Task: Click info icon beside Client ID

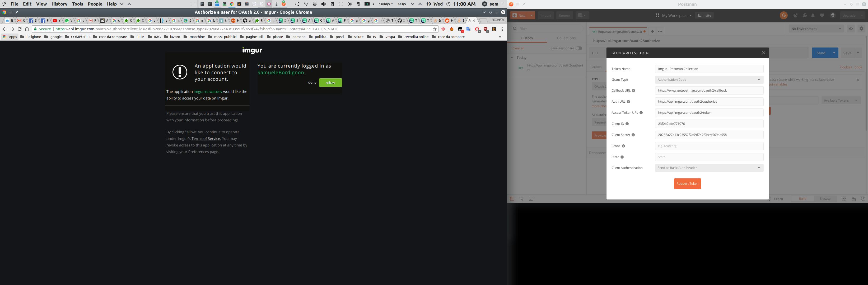Action: click(627, 124)
